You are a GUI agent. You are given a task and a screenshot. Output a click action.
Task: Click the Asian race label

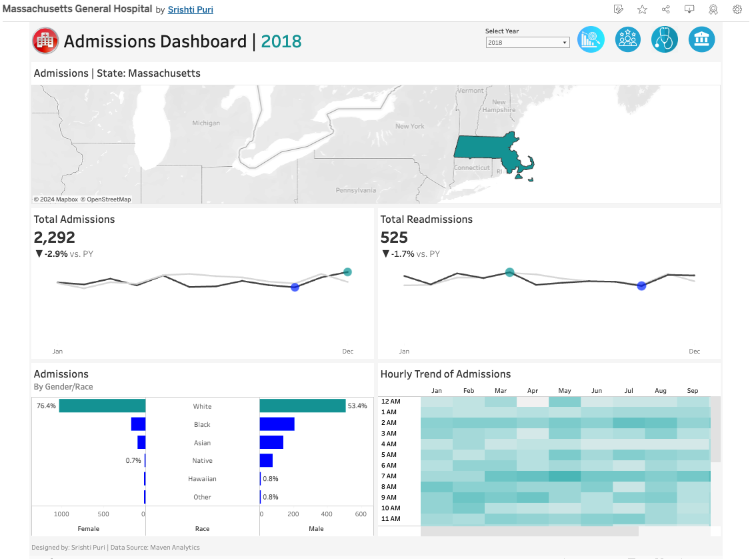tap(203, 443)
